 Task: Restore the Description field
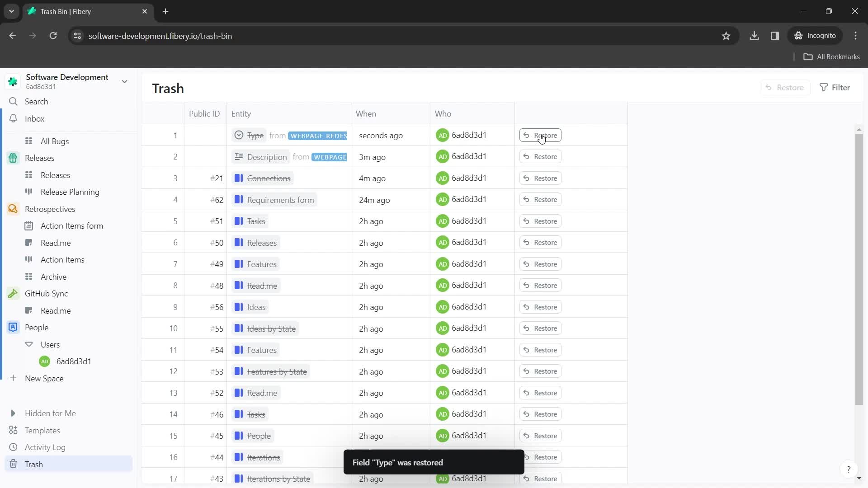540,157
